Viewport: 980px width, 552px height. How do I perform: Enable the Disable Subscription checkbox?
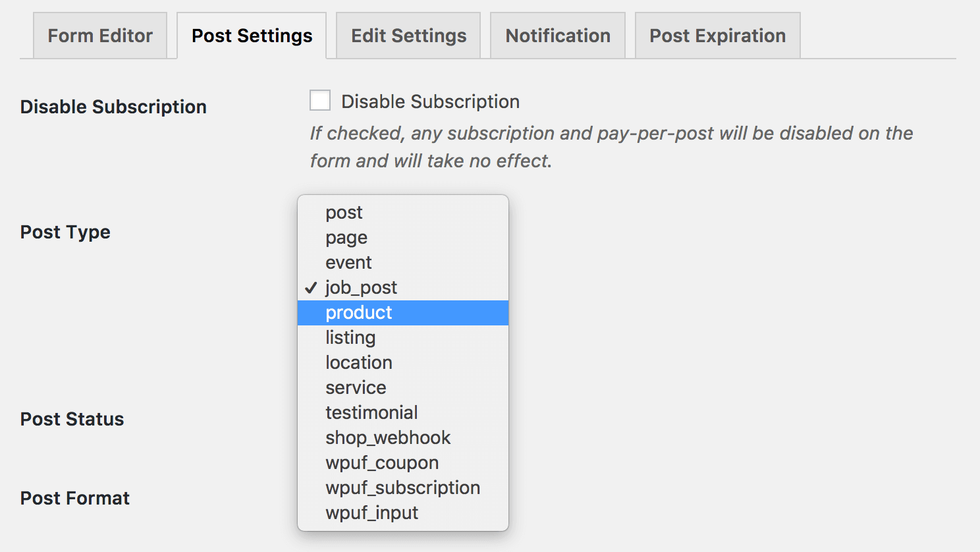[319, 100]
